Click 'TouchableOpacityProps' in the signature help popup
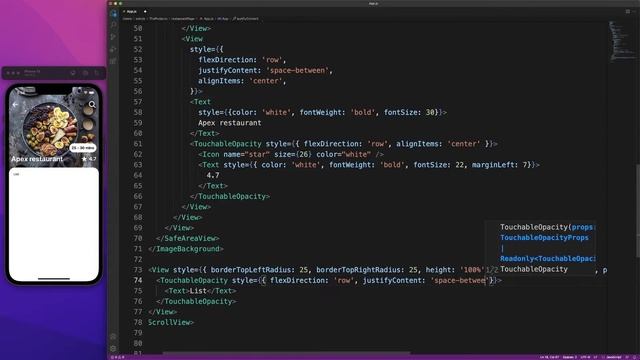This screenshot has height=360, width=640. (544, 238)
